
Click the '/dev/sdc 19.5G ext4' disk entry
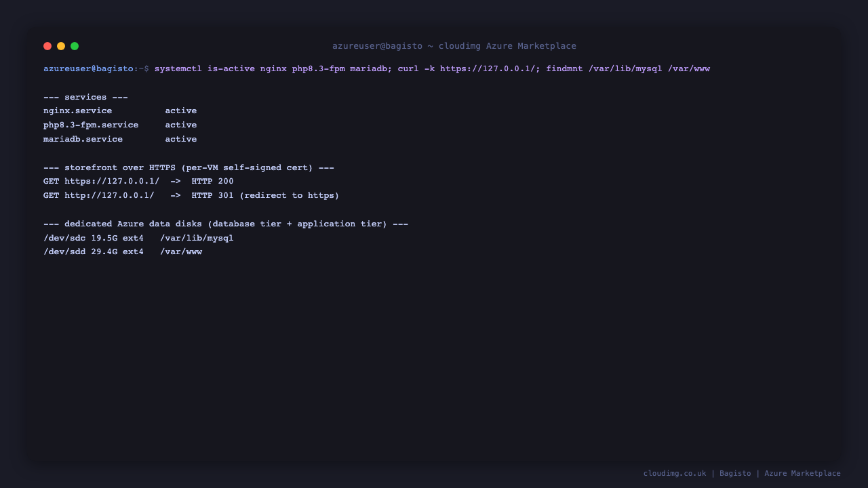coord(94,238)
